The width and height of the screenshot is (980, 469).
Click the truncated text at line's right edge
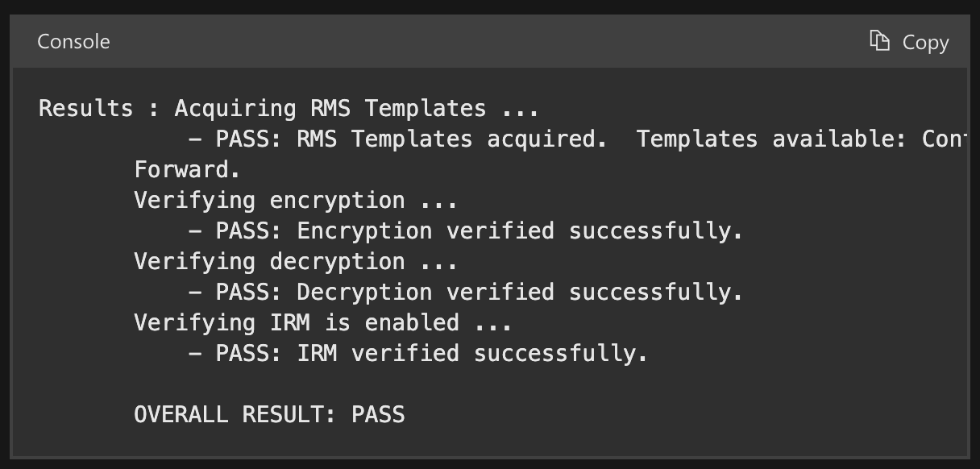945,139
